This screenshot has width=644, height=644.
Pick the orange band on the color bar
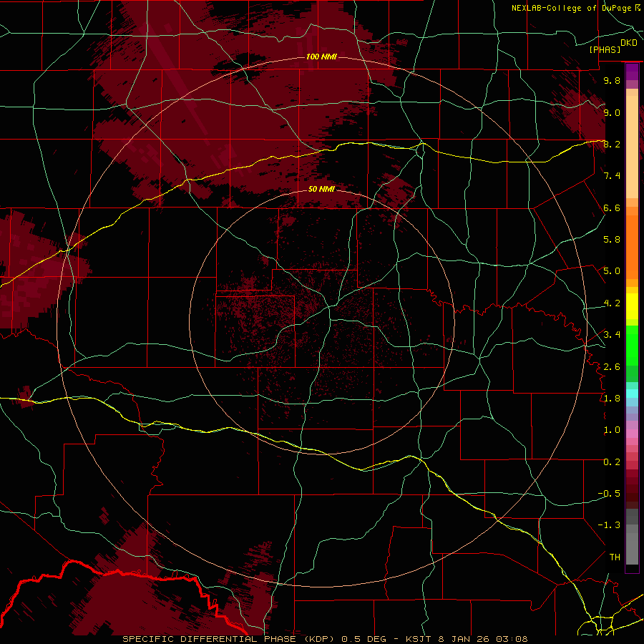pyautogui.click(x=632, y=246)
